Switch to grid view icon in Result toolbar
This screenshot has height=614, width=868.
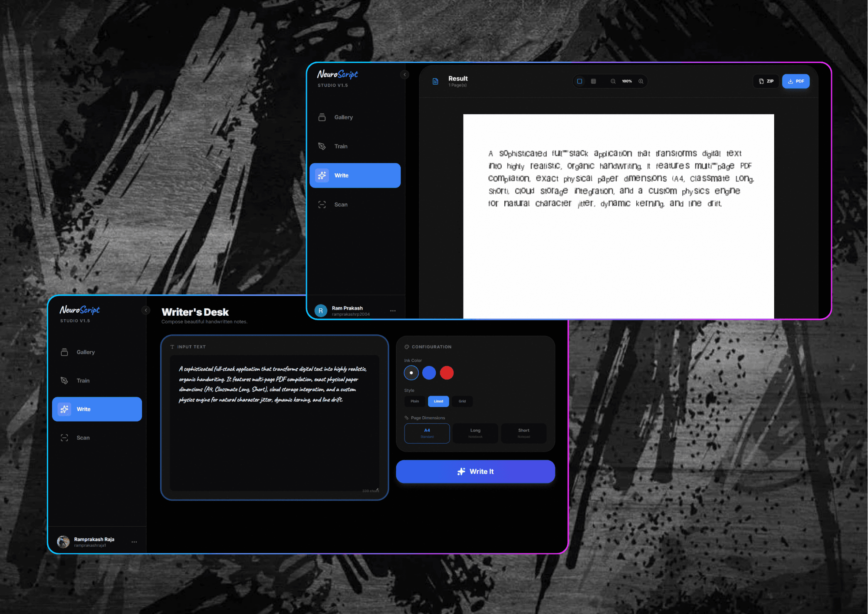[x=593, y=81]
